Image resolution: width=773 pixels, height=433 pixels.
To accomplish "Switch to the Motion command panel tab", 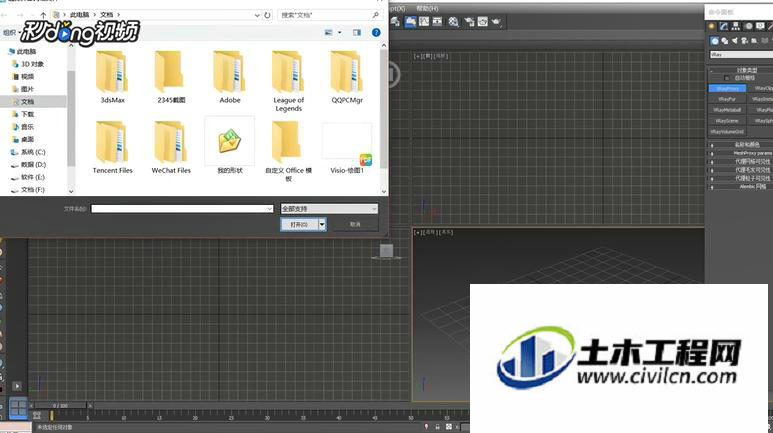I will 748,26.
